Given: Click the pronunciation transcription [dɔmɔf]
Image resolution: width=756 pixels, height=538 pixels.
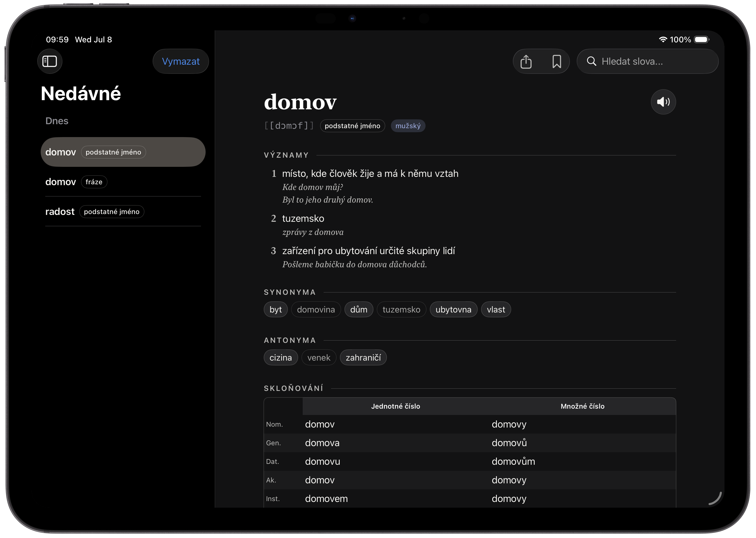Looking at the screenshot, I should pos(289,126).
